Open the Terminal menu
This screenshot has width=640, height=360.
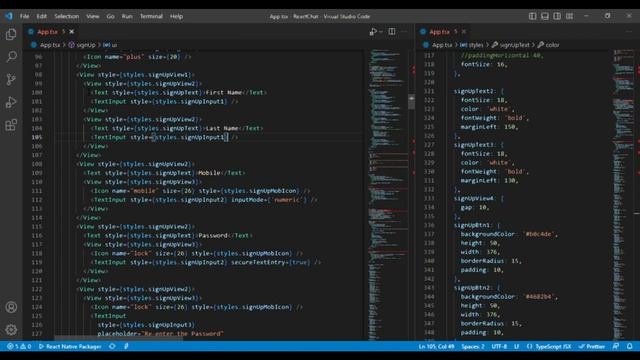click(151, 16)
